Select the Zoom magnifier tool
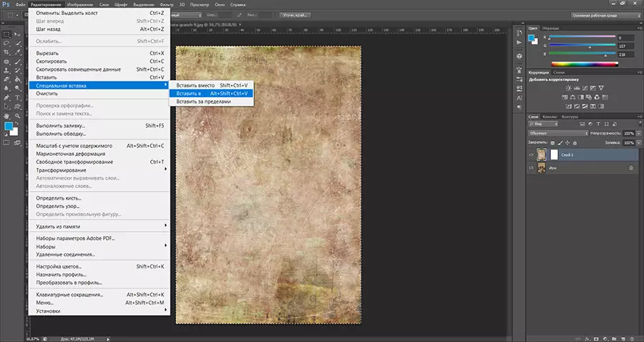Viewport: 644px width, 342px height. click(x=18, y=114)
